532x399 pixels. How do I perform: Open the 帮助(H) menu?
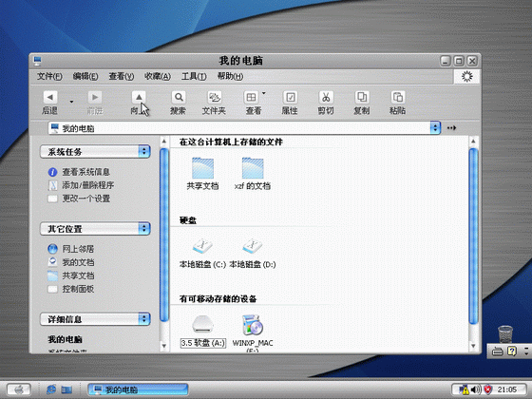[x=230, y=76]
